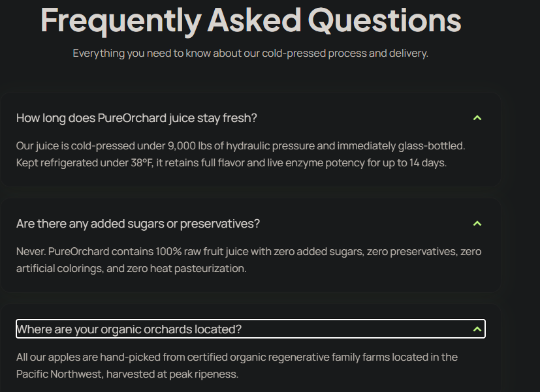Collapse 'Are there any added sugars or preservatives?'
This screenshot has height=392, width=540.
pyautogui.click(x=251, y=224)
